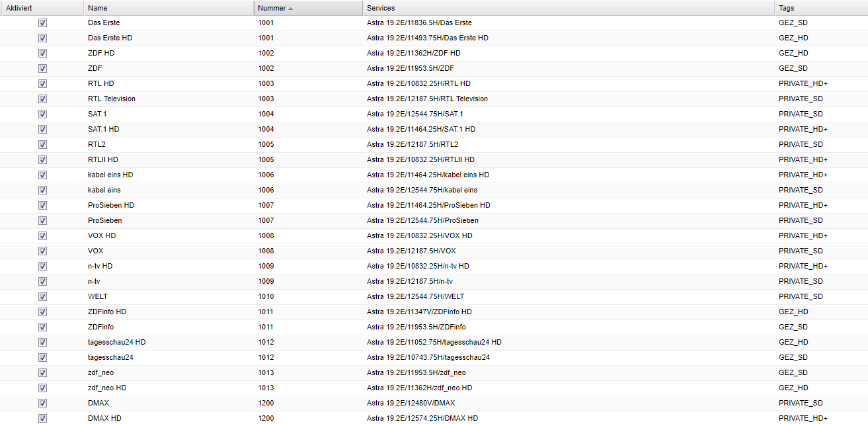The image size is (868, 424).
Task: Toggle the tagesschau24 row checkbox
Action: coord(42,357)
